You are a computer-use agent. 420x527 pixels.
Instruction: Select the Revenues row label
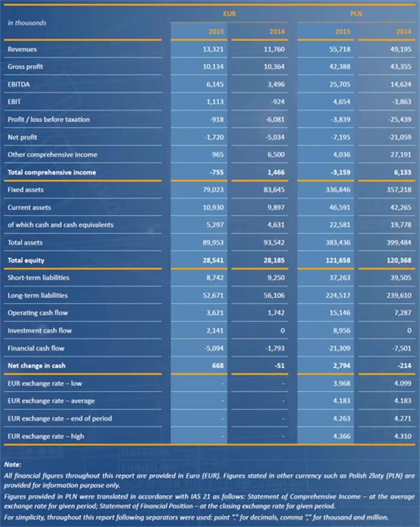22,49
